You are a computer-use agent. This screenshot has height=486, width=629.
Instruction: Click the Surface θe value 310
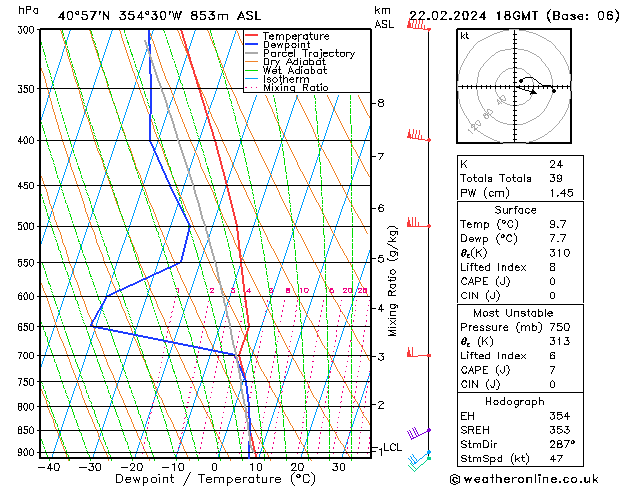pos(560,253)
